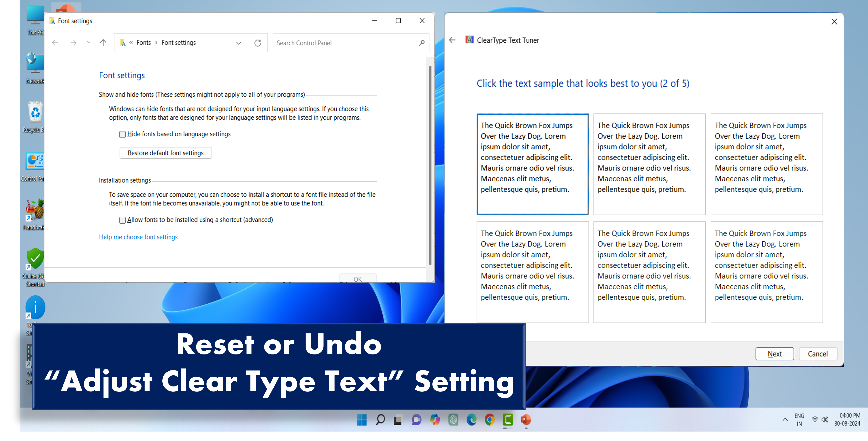Open the clock and date flyout
Screen dimensions: 868x441
[847, 420]
